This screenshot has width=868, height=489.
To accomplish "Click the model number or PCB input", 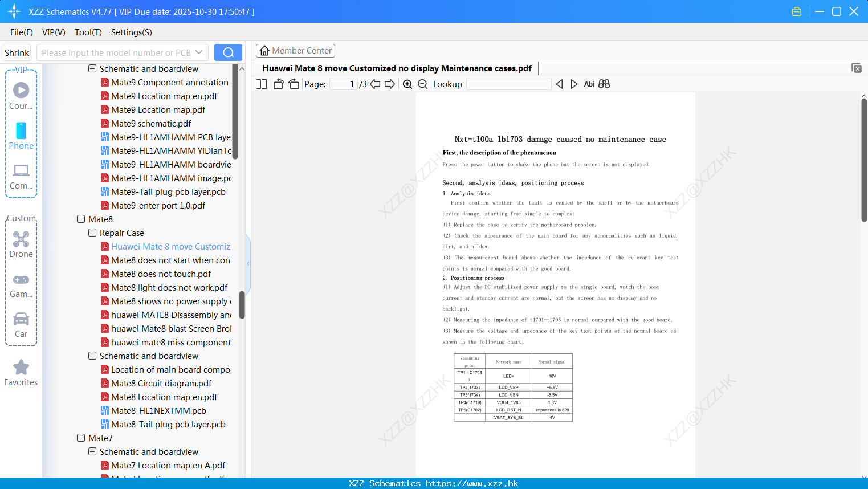I will tap(116, 52).
